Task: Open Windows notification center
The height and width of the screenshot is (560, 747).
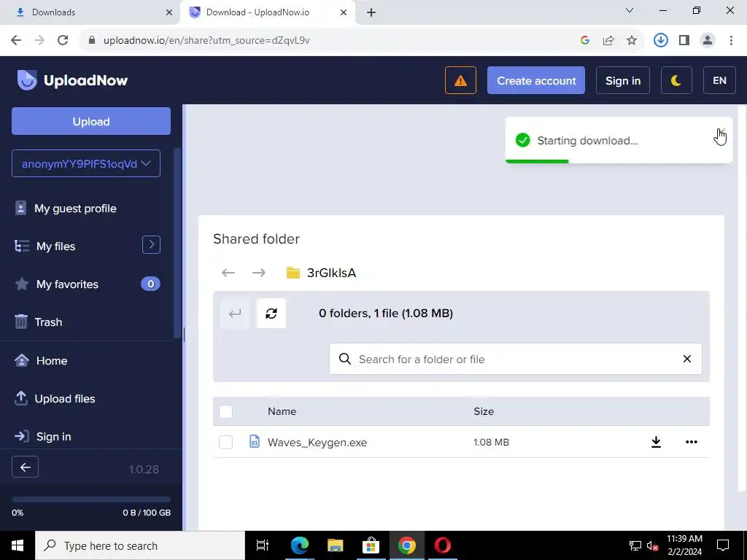Action: click(x=723, y=545)
